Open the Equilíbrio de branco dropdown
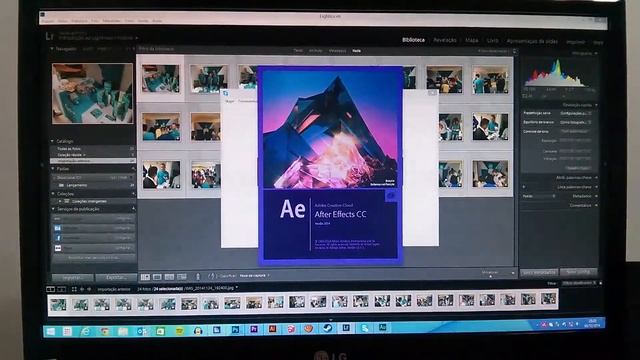 click(576, 122)
